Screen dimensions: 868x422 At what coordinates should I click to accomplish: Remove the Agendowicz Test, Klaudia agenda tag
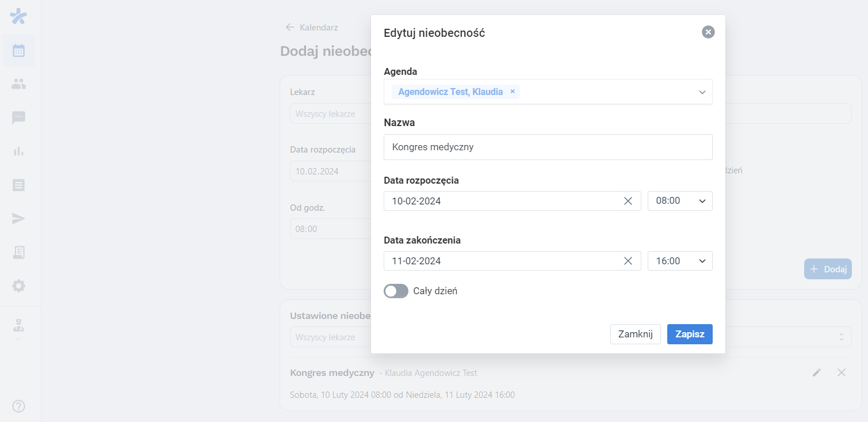click(513, 91)
